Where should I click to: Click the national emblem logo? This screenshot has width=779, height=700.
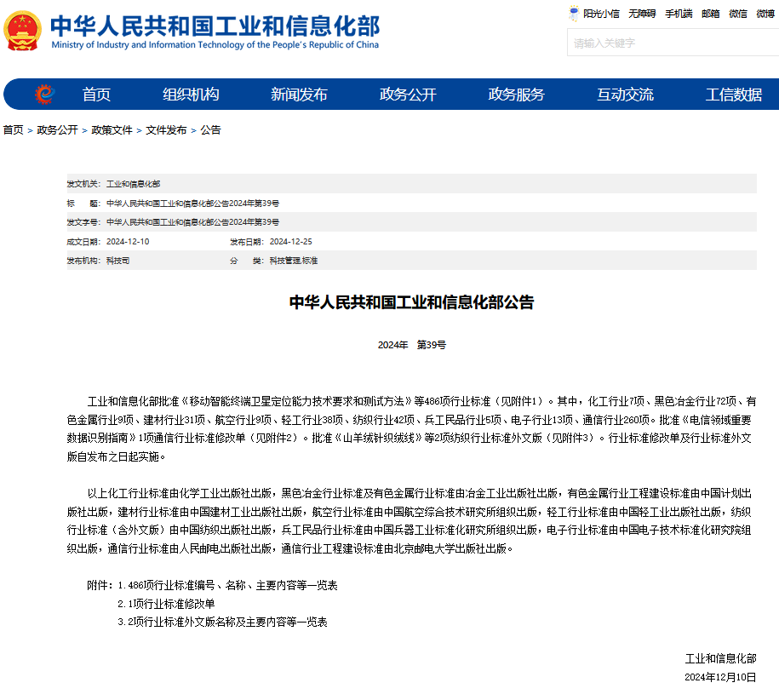coord(23,32)
